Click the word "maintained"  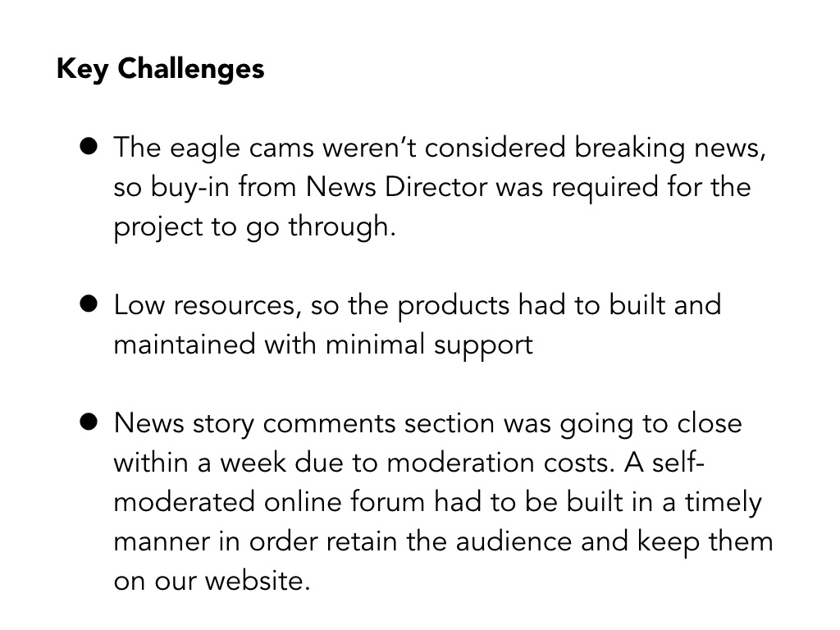185,344
